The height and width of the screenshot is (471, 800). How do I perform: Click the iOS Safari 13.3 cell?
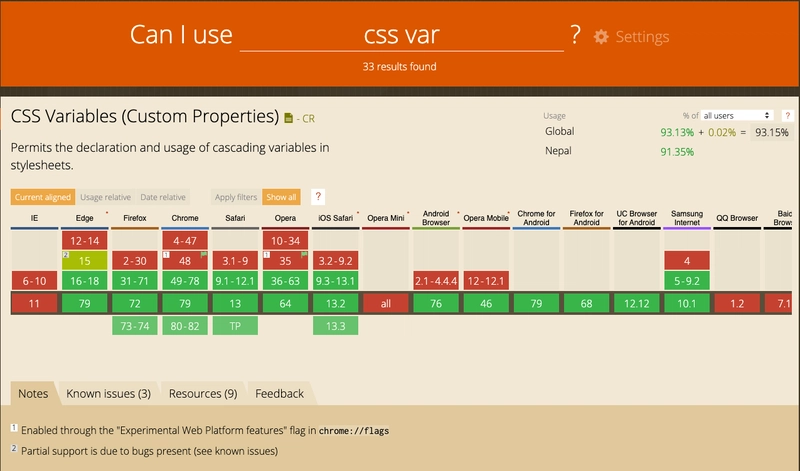point(336,326)
